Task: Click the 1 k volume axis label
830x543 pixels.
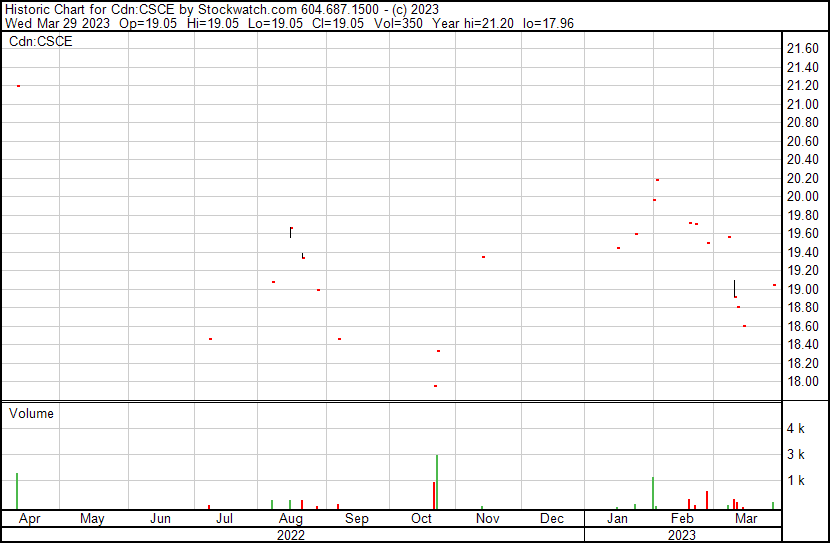Action: 796,481
